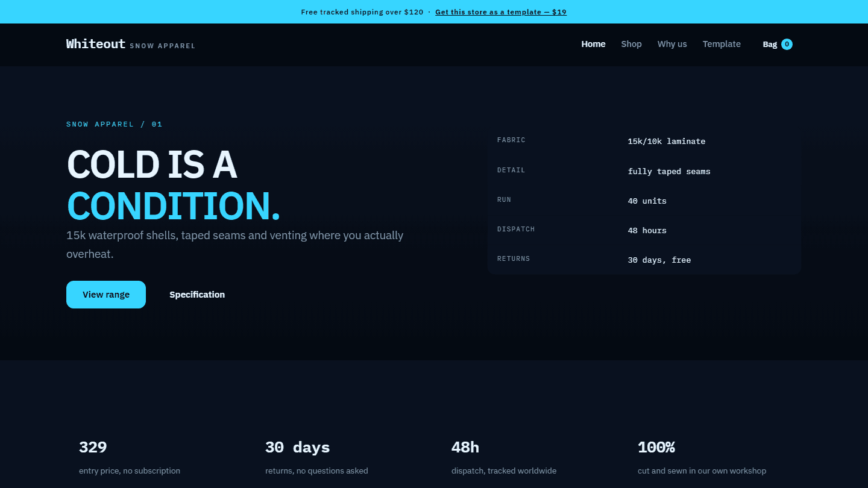868x488 pixels.
Task: Click the '48h' stat figure
Action: coord(465,447)
